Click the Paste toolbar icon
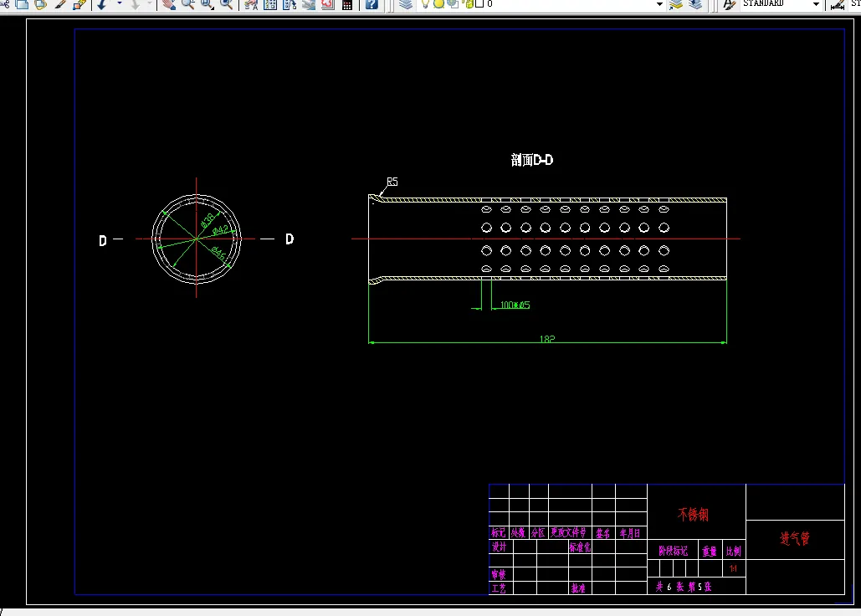Screen dimensions: 861x616 [x=41, y=4]
